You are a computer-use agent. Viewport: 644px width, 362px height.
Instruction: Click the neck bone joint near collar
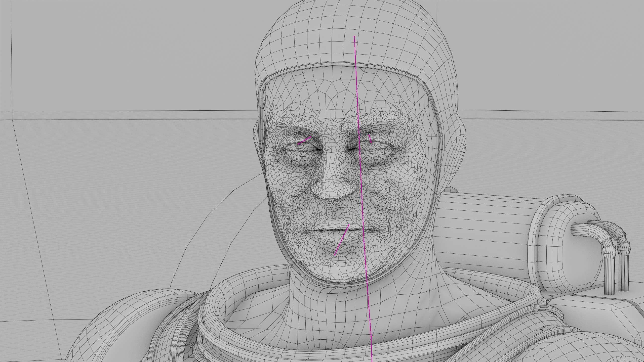[x=371, y=336]
